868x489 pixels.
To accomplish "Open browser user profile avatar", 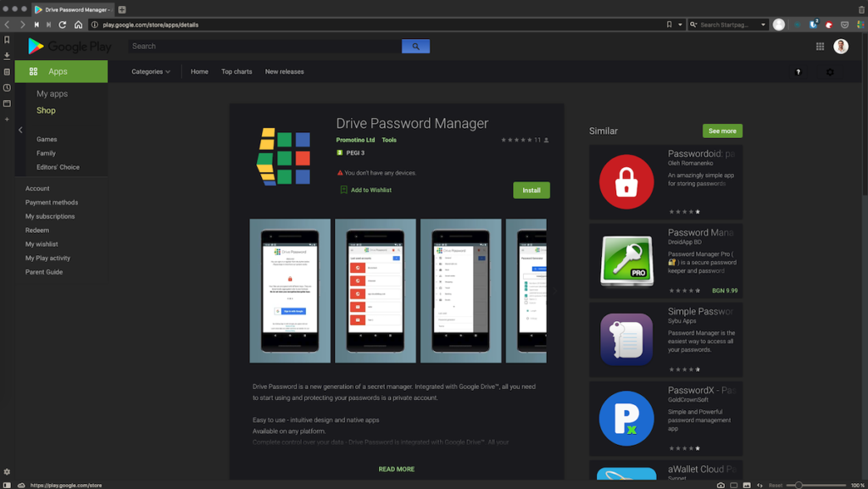I will tap(778, 25).
